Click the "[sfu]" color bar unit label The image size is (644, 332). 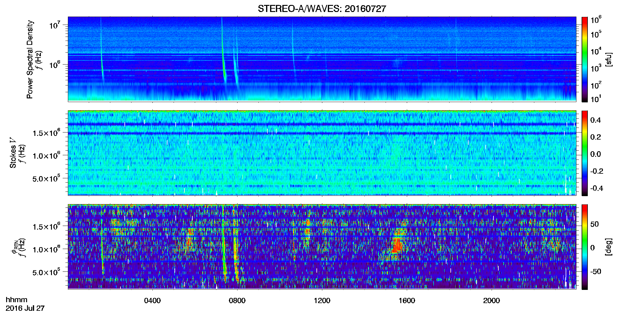pos(609,59)
